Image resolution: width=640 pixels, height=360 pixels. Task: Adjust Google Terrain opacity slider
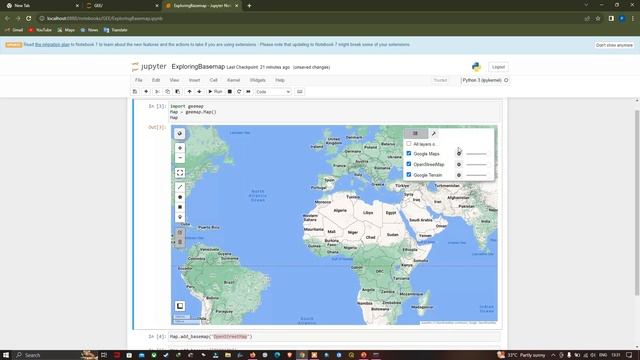[x=476, y=175]
